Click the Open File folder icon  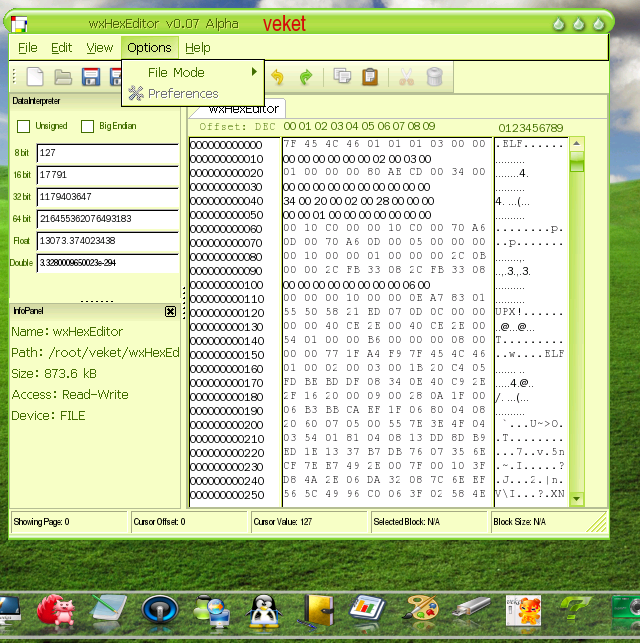63,77
